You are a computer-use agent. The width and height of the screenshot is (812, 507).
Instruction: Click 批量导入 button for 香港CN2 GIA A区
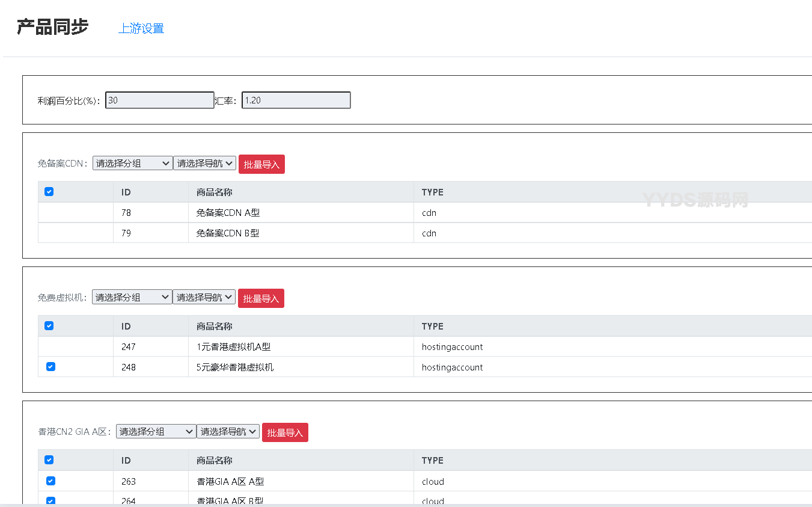(285, 432)
